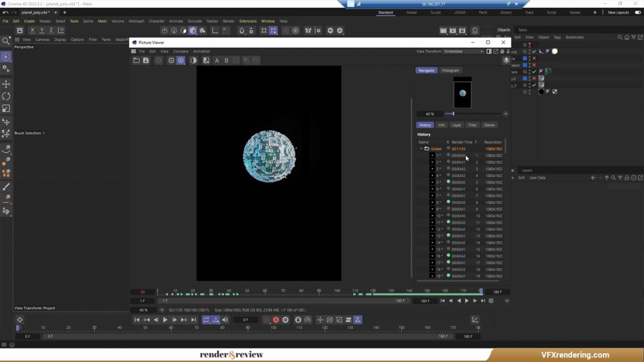Click the green checkmark next to an object
This screenshot has height=362, width=644.
(534, 71)
